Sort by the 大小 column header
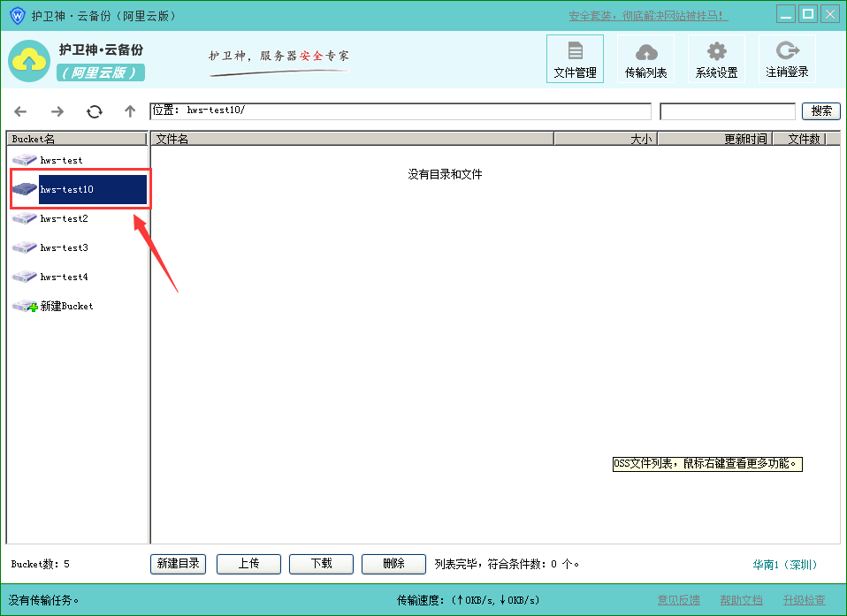 tap(605, 139)
